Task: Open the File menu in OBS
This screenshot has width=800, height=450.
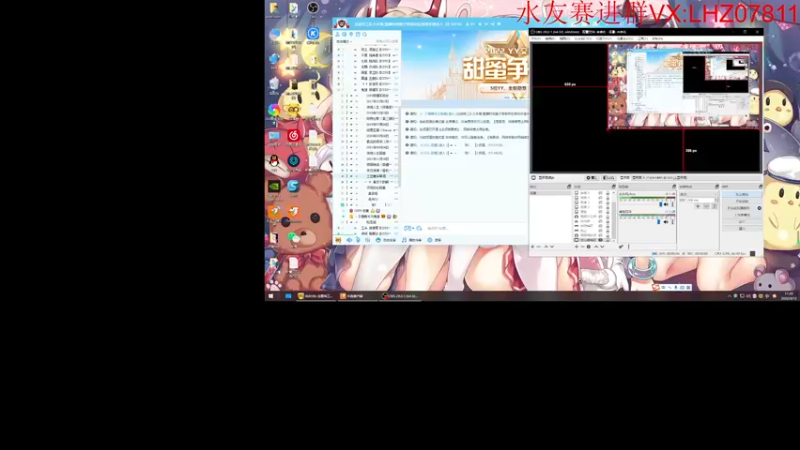Action: tap(536, 38)
